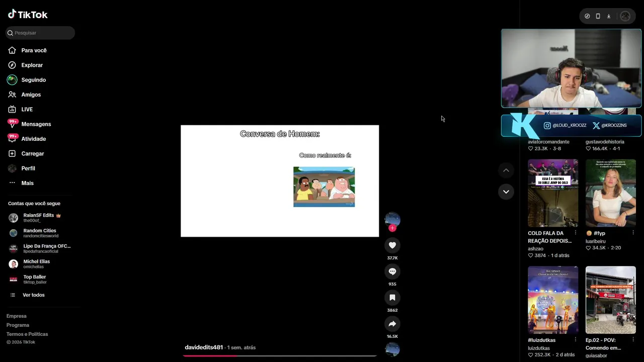Click the playing video area
Image resolution: width=644 pixels, height=362 pixels.
280,181
